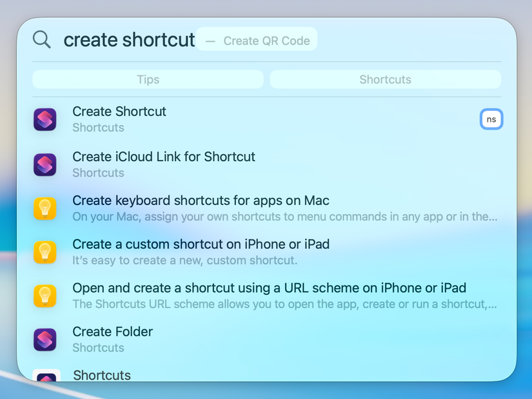Switch to the Shortcuts filter

tap(385, 79)
